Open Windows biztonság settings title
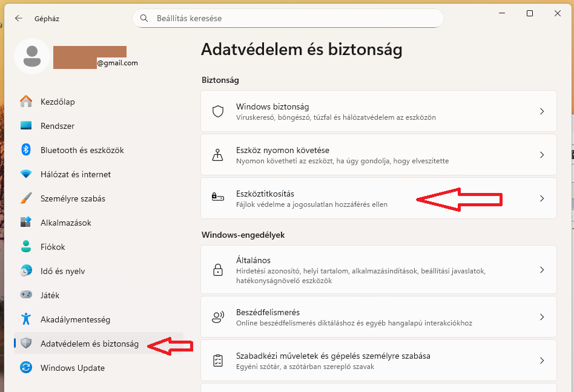 pos(272,106)
